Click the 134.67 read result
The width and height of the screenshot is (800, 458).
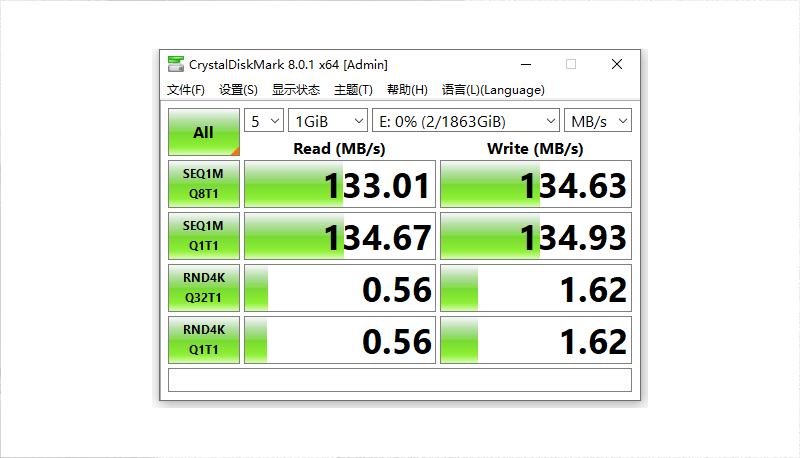click(x=340, y=236)
